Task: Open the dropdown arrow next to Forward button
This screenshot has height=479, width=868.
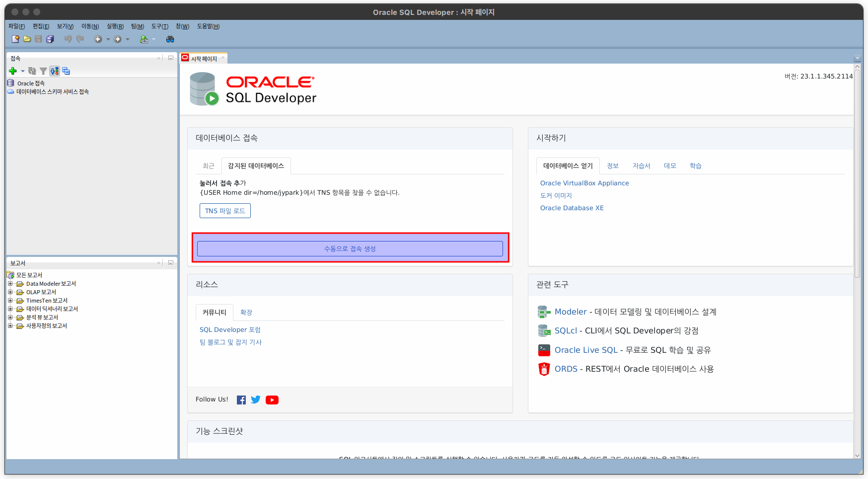Action: coord(128,39)
